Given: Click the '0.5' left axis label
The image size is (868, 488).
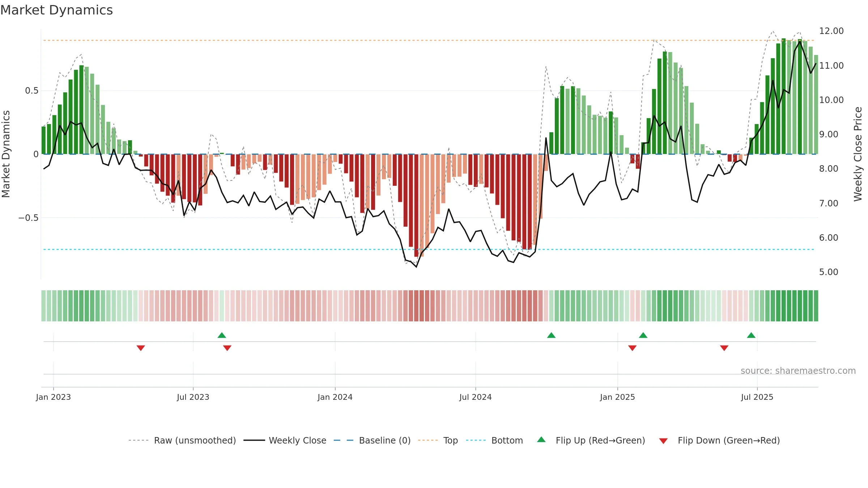Looking at the screenshot, I should pyautogui.click(x=31, y=91).
